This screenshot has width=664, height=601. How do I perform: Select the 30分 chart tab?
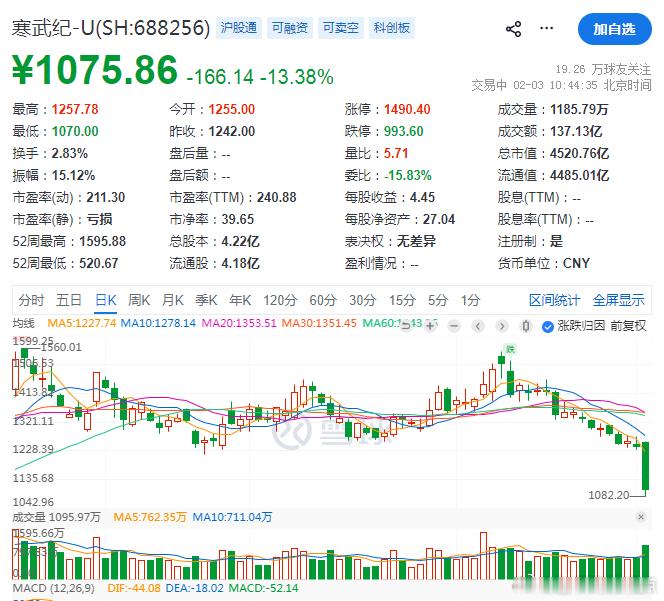pos(362,300)
